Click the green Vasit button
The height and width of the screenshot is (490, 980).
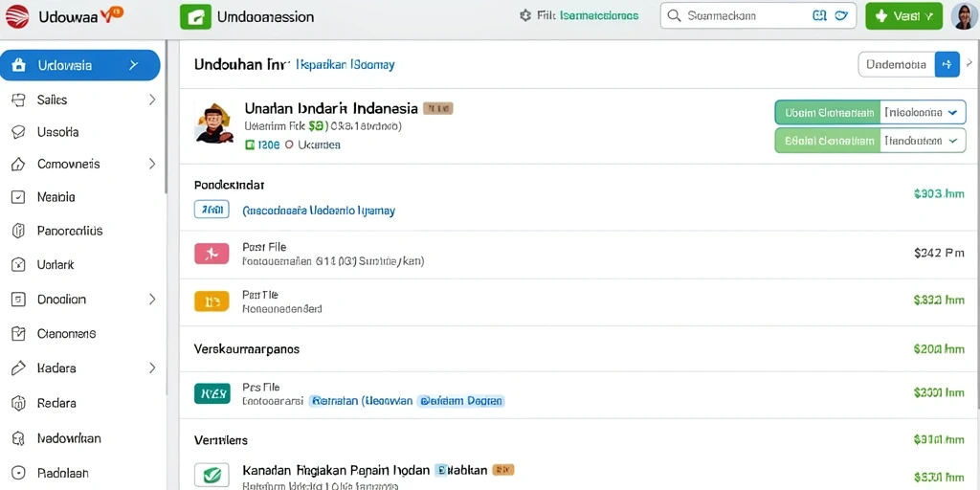[x=903, y=16]
